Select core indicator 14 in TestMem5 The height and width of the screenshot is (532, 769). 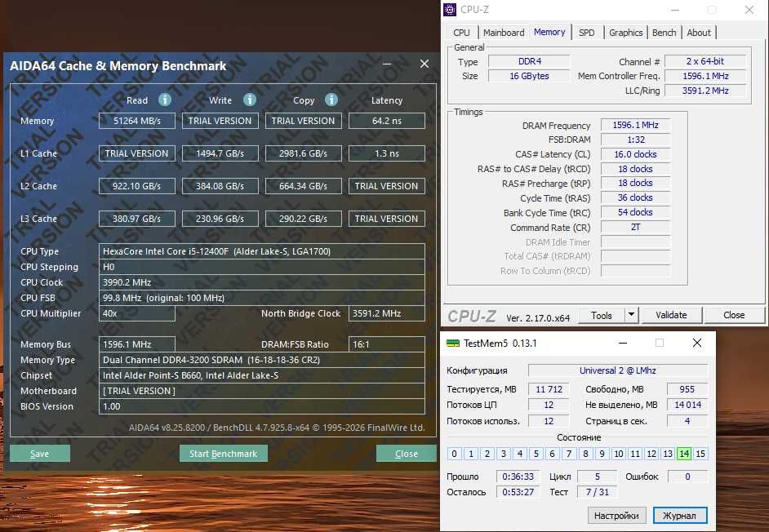pos(684,454)
